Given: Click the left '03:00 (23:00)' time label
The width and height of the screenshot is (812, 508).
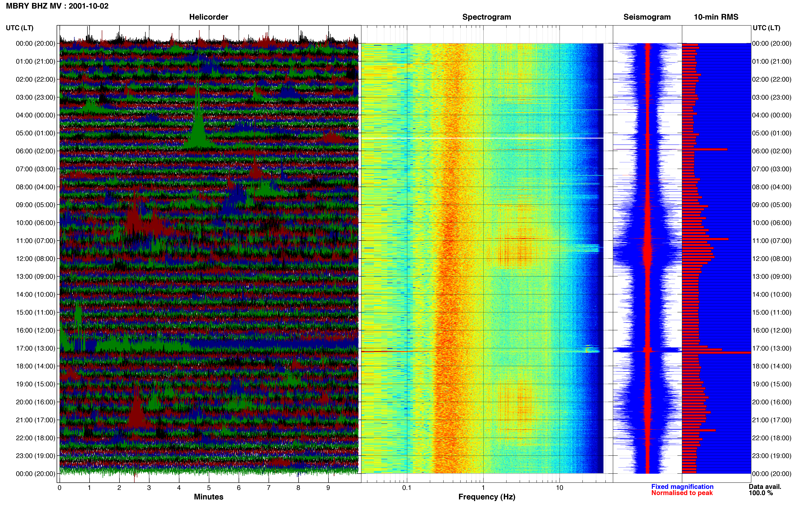Looking at the screenshot, I should coord(36,97).
